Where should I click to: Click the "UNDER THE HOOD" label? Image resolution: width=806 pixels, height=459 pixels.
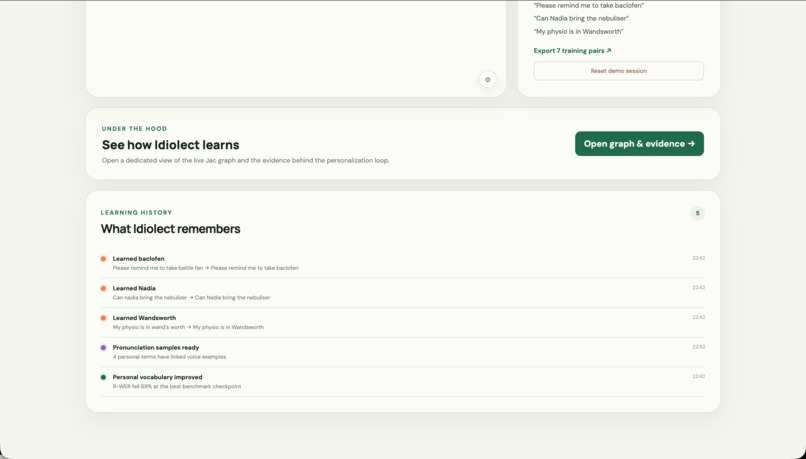click(x=134, y=129)
